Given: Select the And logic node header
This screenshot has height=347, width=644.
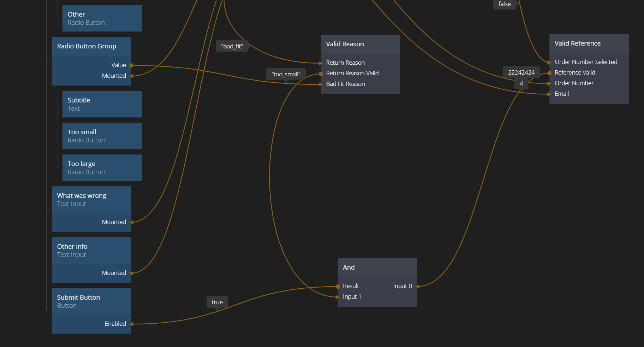Looking at the screenshot, I should click(x=377, y=267).
